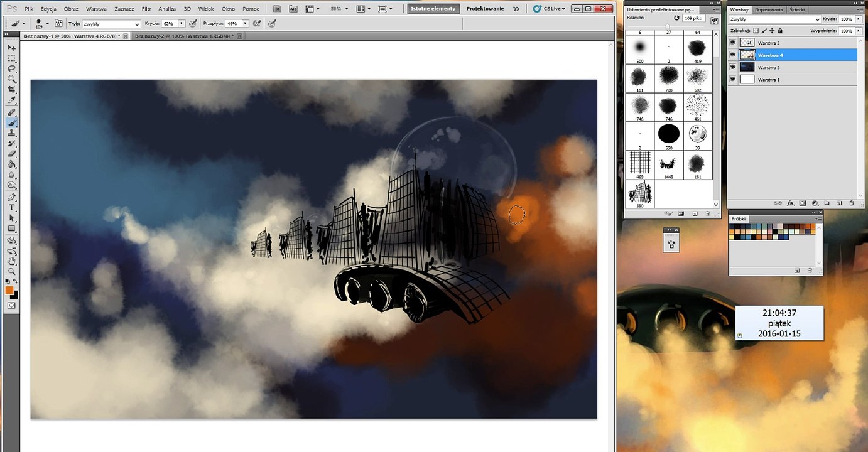Switch to the Ścieżki tab

tap(797, 9)
